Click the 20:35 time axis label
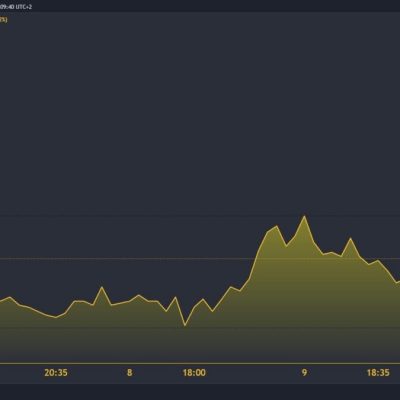This screenshot has height=400, width=400. point(56,372)
